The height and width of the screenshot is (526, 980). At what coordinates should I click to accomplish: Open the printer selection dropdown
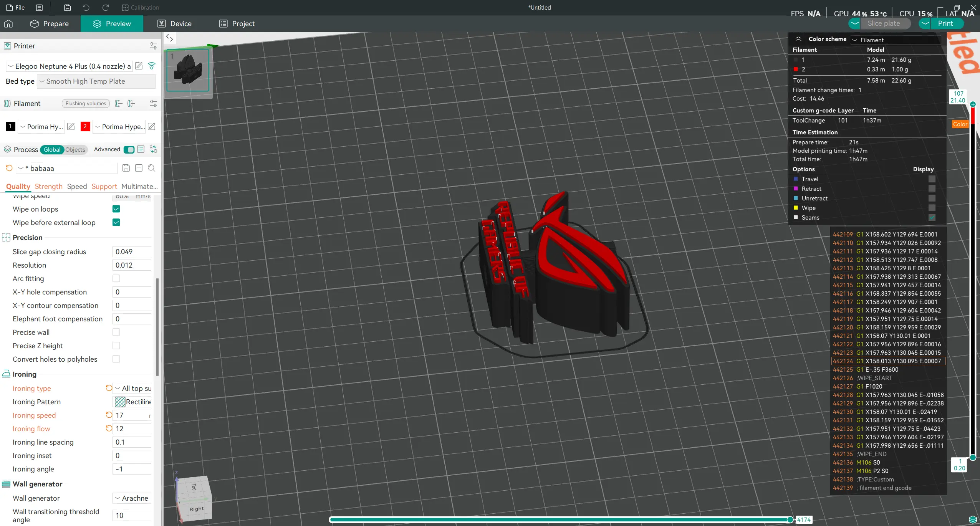click(x=69, y=66)
